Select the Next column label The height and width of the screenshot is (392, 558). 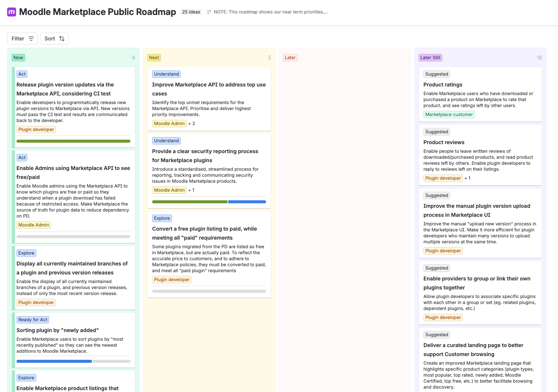154,58
